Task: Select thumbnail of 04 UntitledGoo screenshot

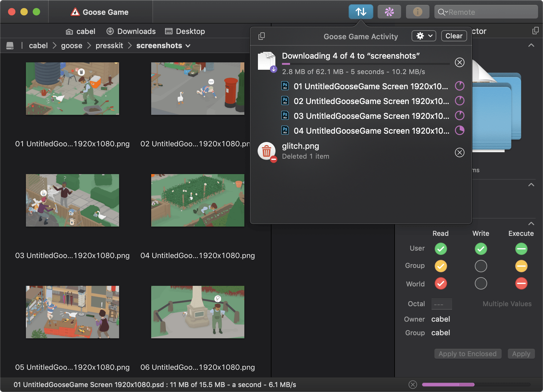Action: [x=198, y=200]
